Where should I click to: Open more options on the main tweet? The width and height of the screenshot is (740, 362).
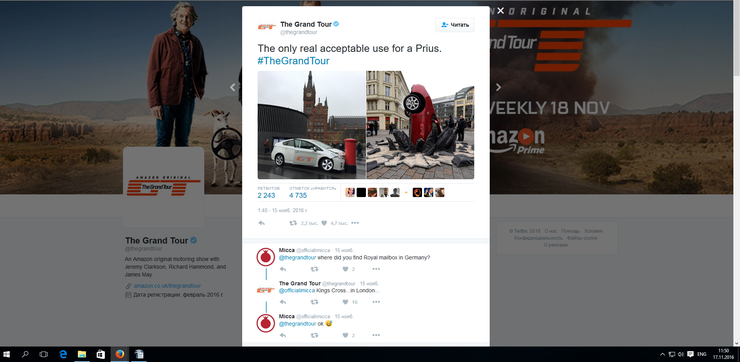click(x=355, y=223)
